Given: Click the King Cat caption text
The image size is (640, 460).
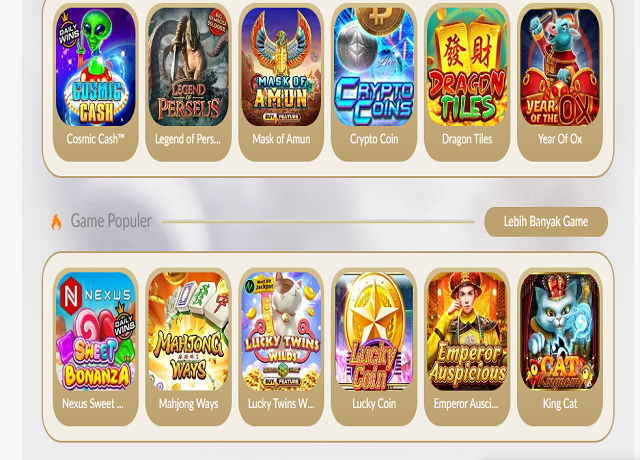Looking at the screenshot, I should (x=560, y=404).
